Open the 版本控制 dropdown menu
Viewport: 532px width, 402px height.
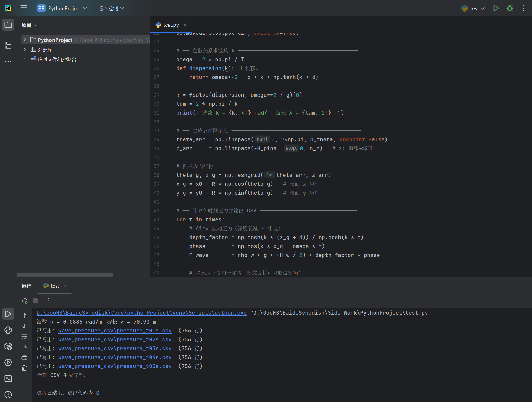coord(111,8)
